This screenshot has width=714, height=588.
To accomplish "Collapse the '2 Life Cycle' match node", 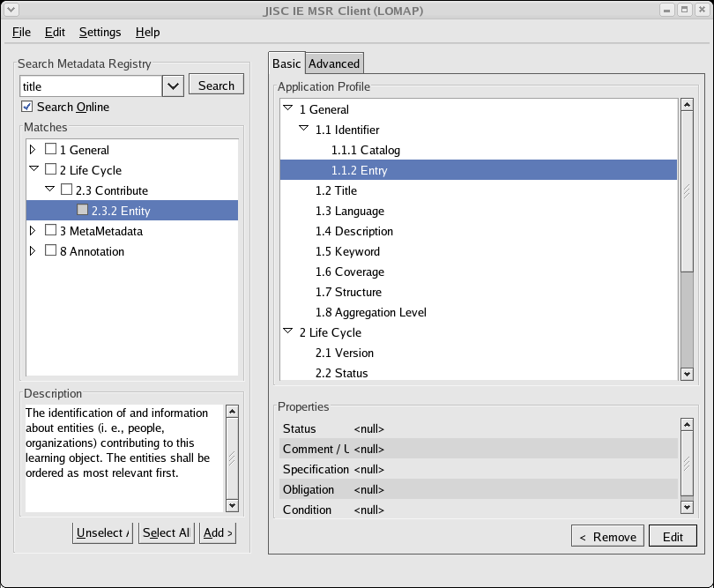I will 33,169.
